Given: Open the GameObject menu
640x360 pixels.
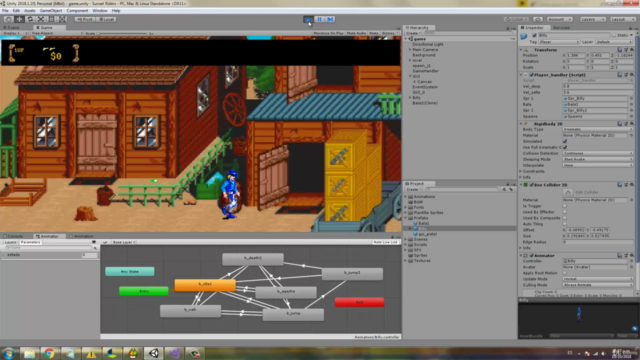Looking at the screenshot, I should (51, 11).
